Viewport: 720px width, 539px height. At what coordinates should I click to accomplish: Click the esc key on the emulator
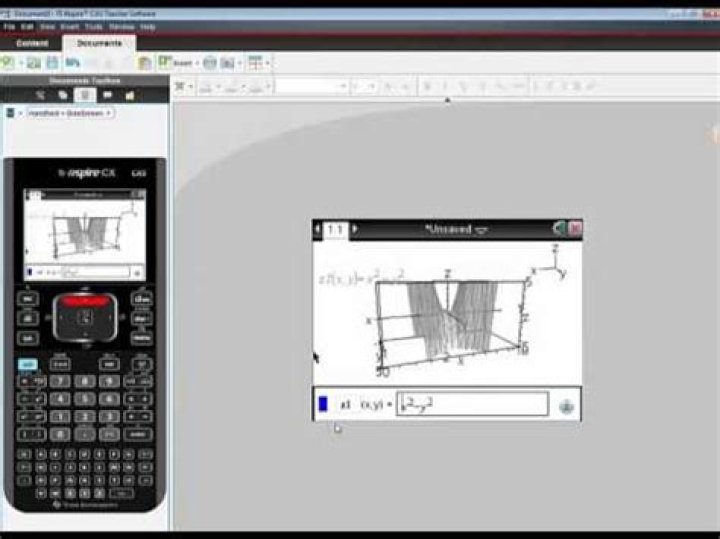pos(28,299)
